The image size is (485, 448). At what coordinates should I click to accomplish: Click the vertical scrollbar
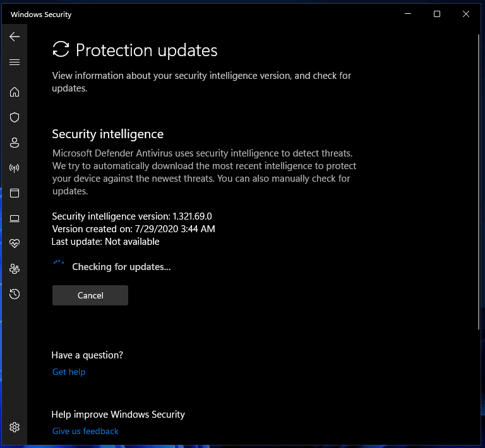pos(479,182)
